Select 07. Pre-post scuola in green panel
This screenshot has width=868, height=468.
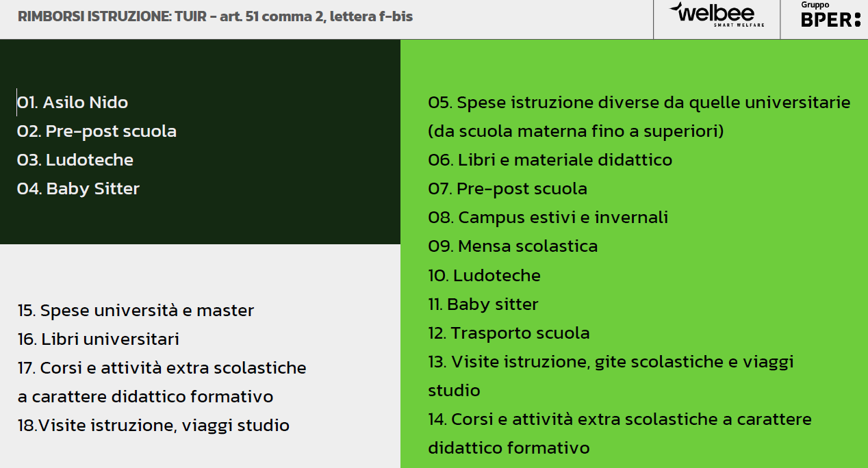point(507,189)
